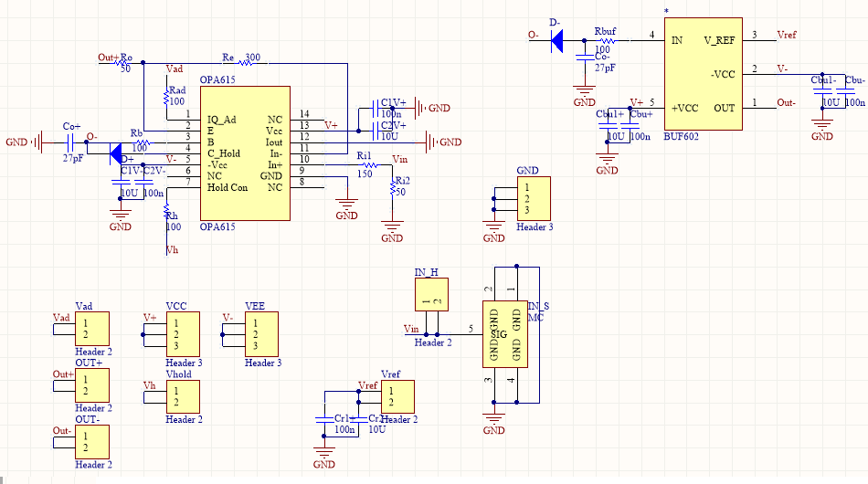Select the OUT+ Header 2 connector
This screenshot has height=484, width=868.
click(92, 385)
